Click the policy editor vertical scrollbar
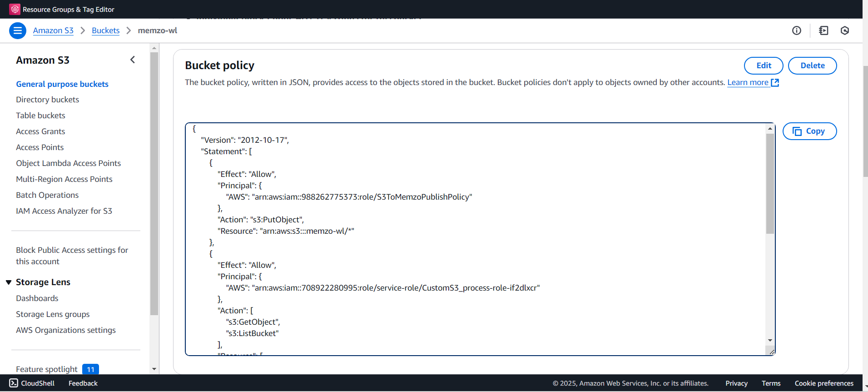The image size is (868, 392). [770, 184]
